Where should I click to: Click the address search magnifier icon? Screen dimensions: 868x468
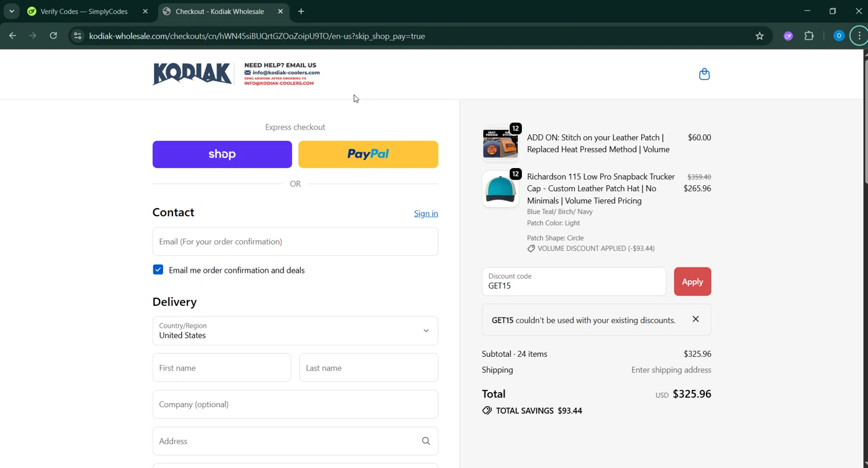[x=426, y=441]
